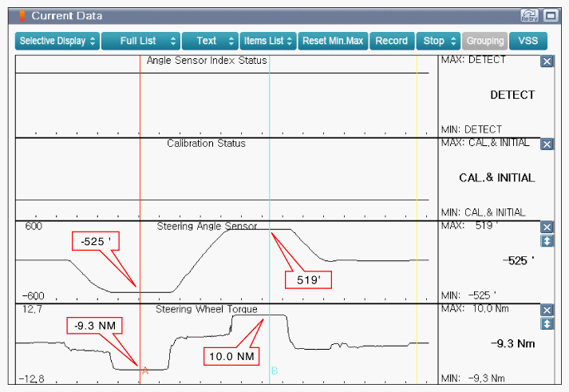Click Angle Sensor Index Status title

207,60
